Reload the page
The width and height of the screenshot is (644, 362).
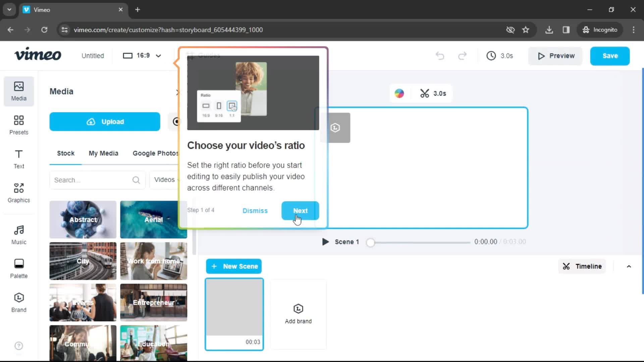pos(44,30)
